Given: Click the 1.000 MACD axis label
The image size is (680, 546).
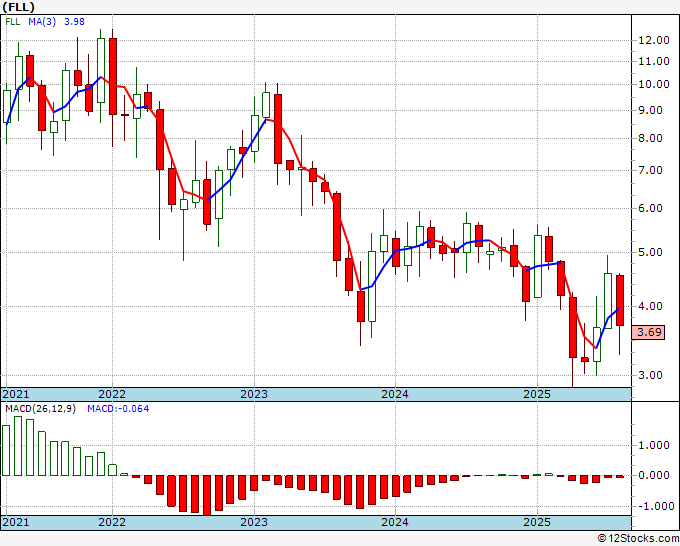Looking at the screenshot, I should pyautogui.click(x=654, y=445).
